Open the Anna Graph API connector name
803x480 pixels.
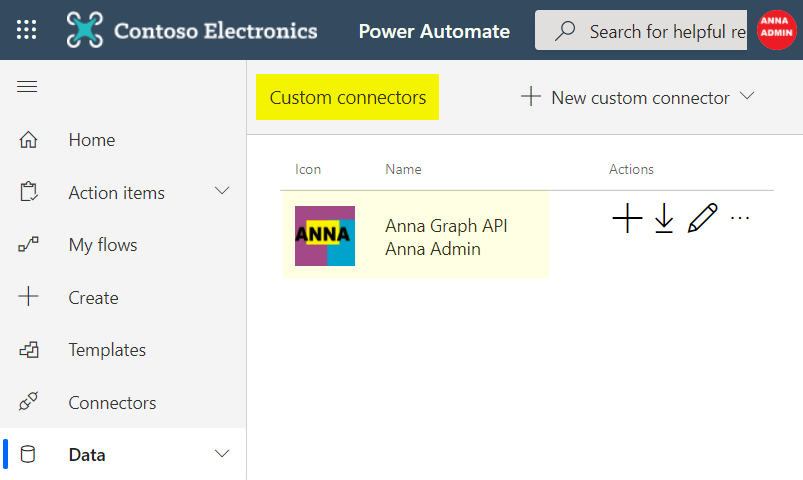(446, 225)
